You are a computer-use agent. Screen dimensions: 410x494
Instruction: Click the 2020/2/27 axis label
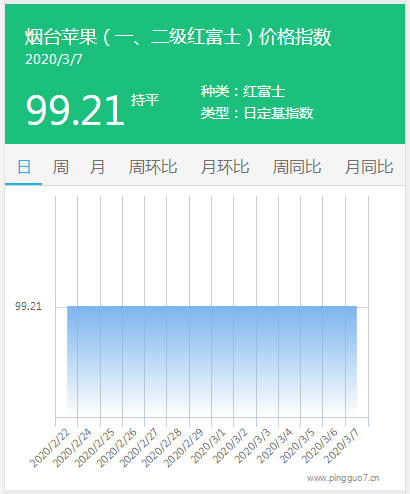[139, 448]
